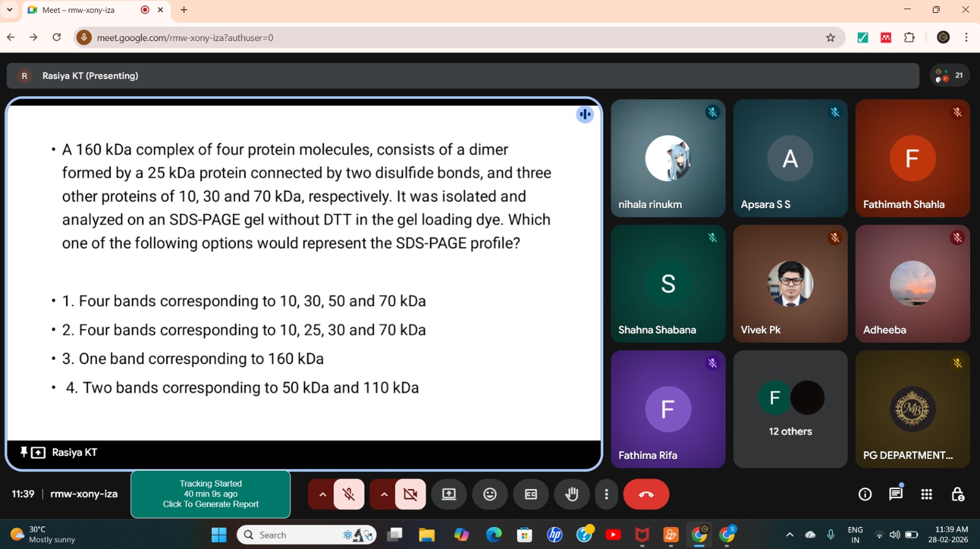Image resolution: width=980 pixels, height=549 pixels.
Task: Open the emoji reactions button
Action: coord(489,495)
